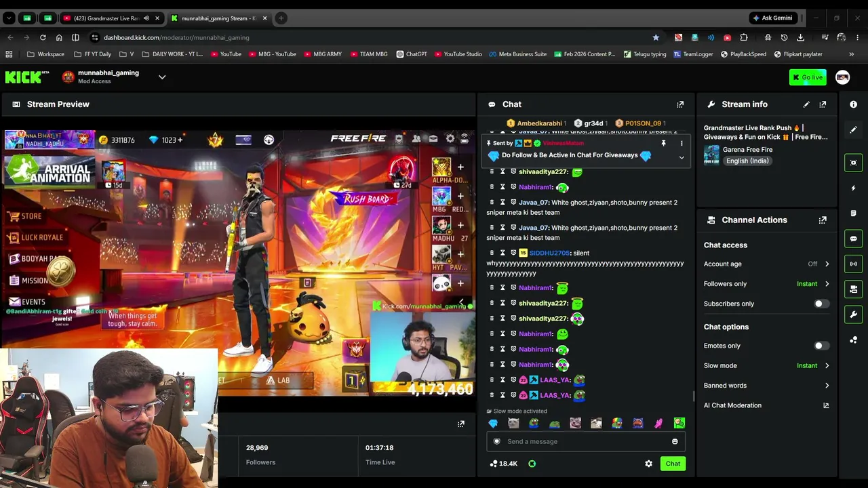The height and width of the screenshot is (488, 868).
Task: Toggle the wrench Stream info sidebar icon
Action: tap(854, 314)
